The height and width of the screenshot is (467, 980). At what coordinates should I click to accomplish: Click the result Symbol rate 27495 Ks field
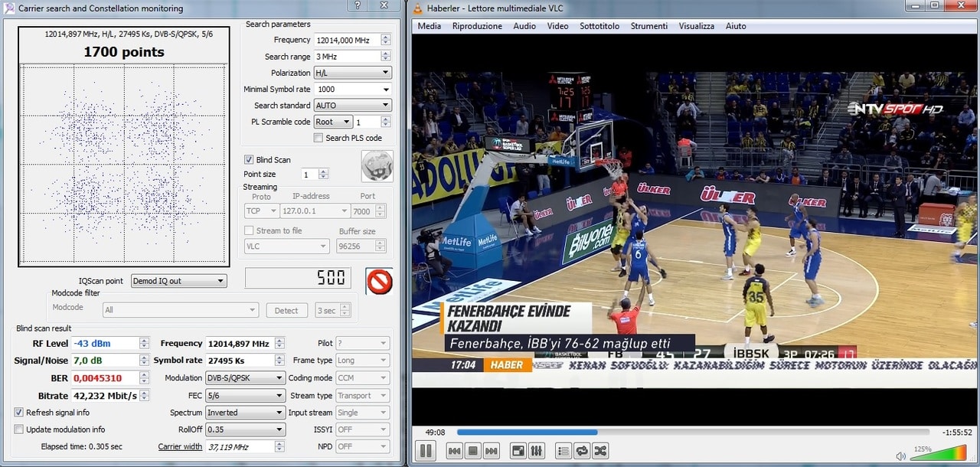tap(239, 360)
